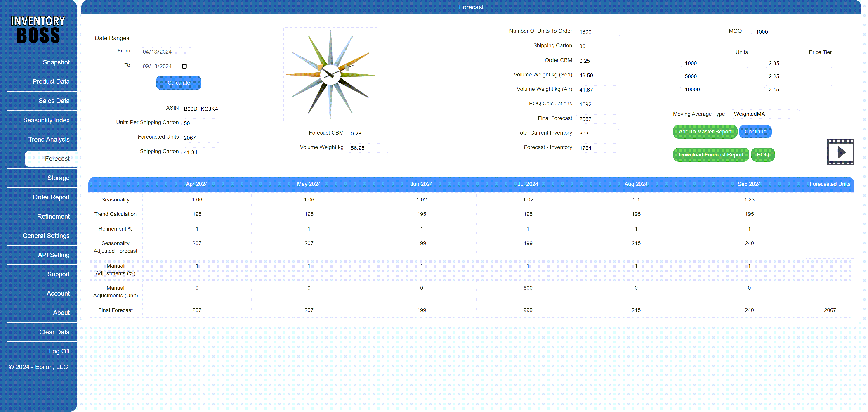Click Volume Weight kg (Sea) field
The image size is (868, 412).
coord(598,76)
